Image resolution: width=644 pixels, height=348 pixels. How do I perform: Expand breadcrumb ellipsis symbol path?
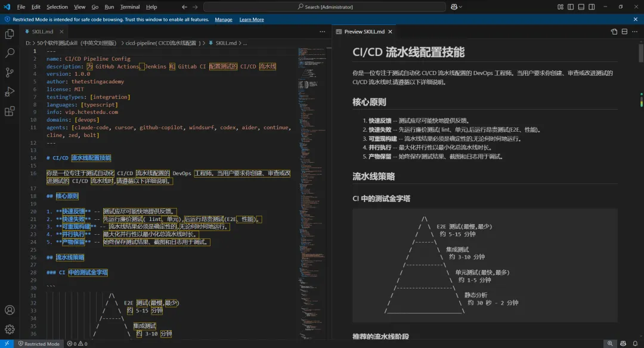tap(245, 43)
